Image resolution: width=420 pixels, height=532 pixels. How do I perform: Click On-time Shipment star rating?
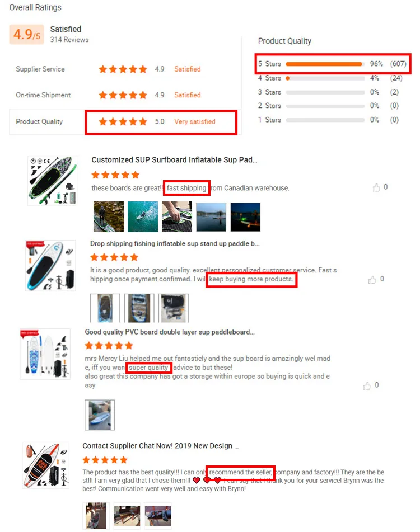pyautogui.click(x=123, y=95)
